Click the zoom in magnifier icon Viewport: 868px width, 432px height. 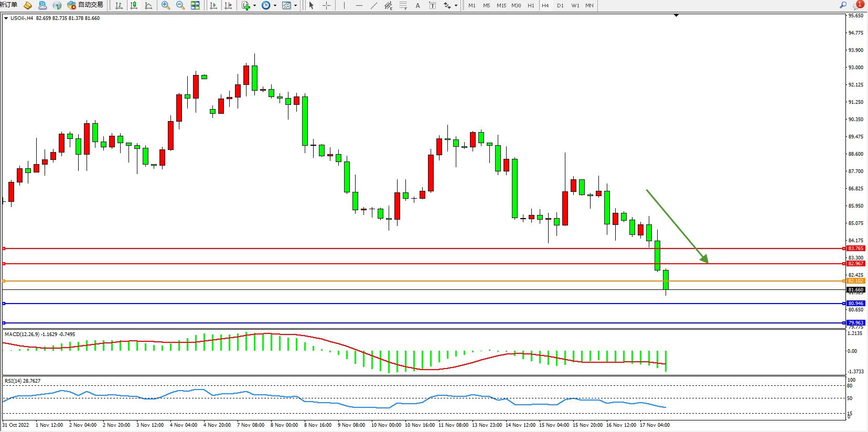point(166,5)
